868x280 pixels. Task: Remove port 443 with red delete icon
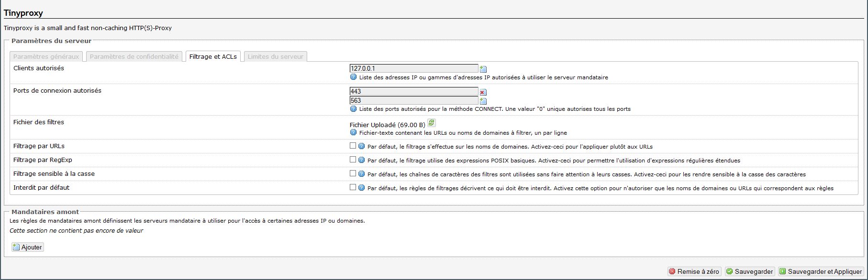coord(483,92)
